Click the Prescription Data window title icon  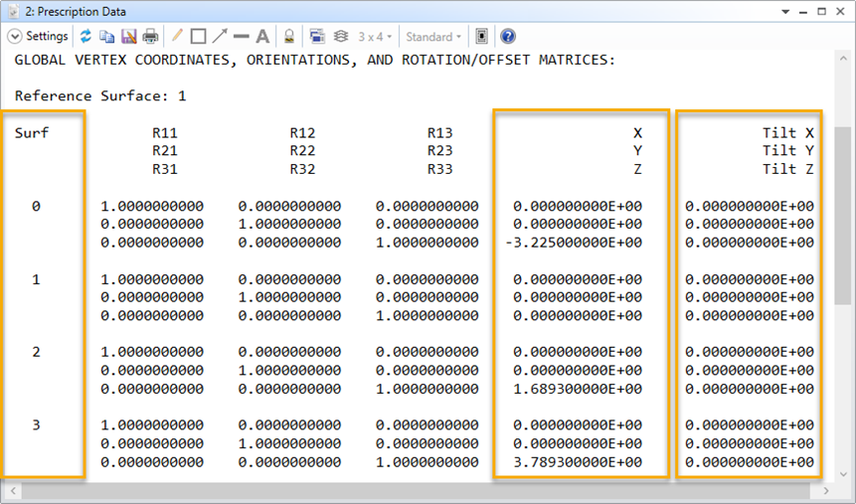(x=14, y=11)
